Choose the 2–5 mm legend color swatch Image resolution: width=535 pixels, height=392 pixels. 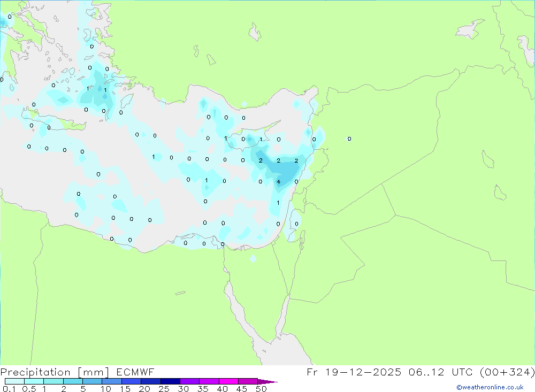point(73,381)
